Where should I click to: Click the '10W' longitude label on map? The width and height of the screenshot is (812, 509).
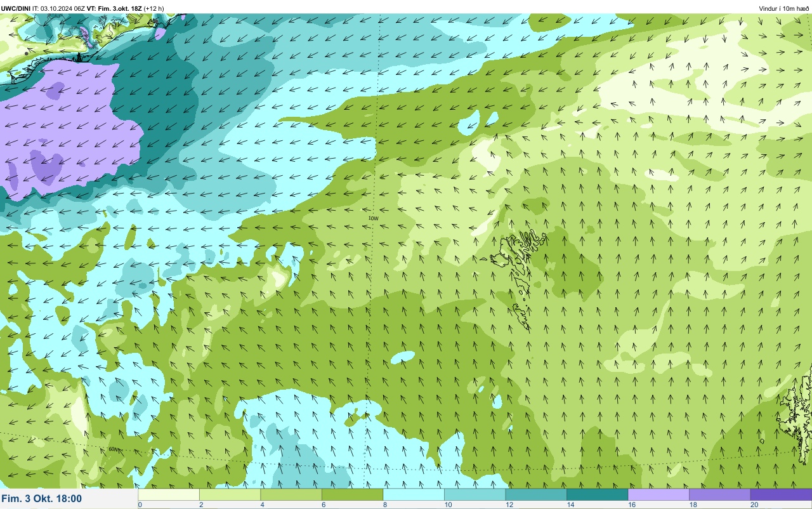coord(374,218)
